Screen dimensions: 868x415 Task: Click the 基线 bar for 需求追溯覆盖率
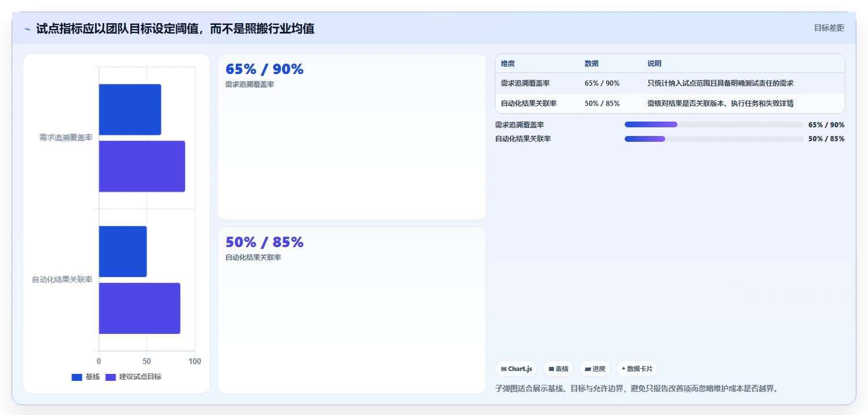[130, 109]
